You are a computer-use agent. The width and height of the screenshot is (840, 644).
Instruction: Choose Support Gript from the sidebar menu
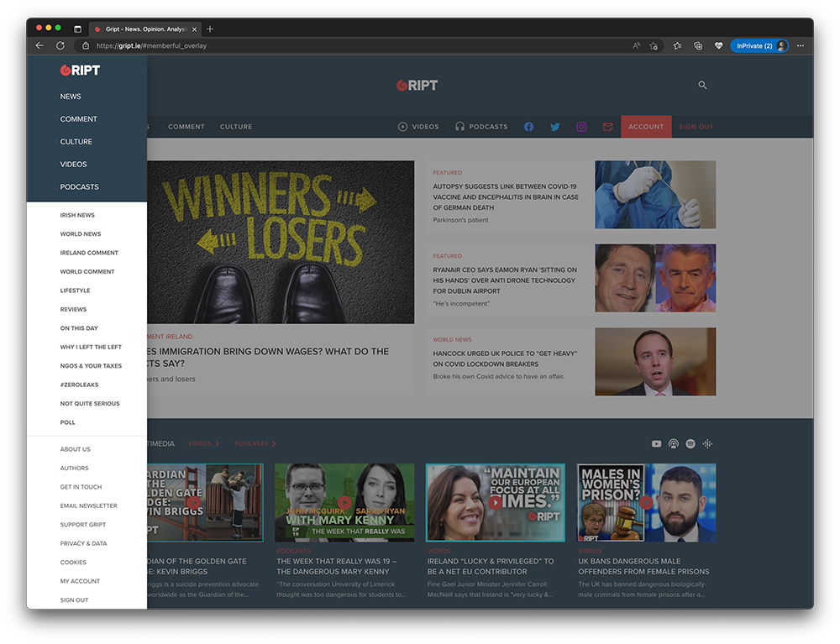pos(83,525)
